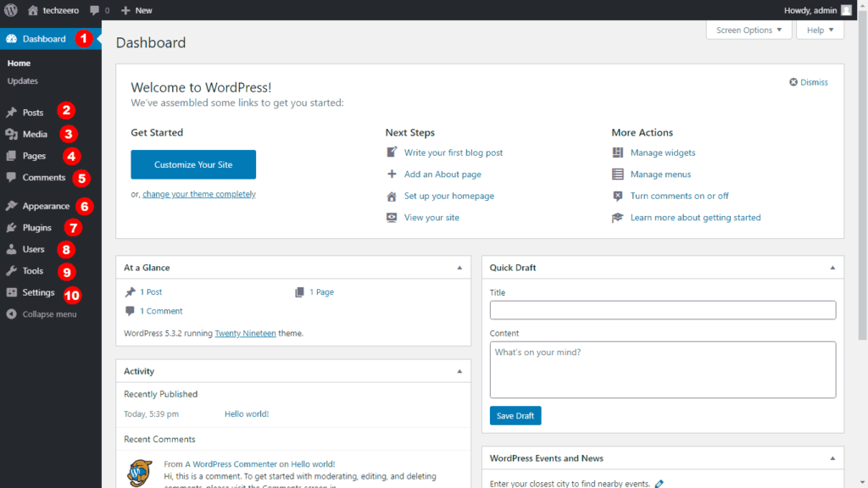Open the Hello world! post in Recently Published

tap(247, 413)
